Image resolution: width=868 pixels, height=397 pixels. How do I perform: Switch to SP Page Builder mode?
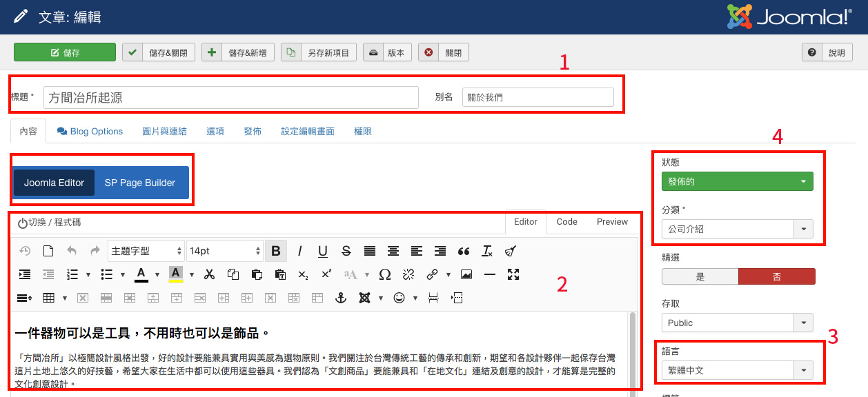pyautogui.click(x=141, y=183)
